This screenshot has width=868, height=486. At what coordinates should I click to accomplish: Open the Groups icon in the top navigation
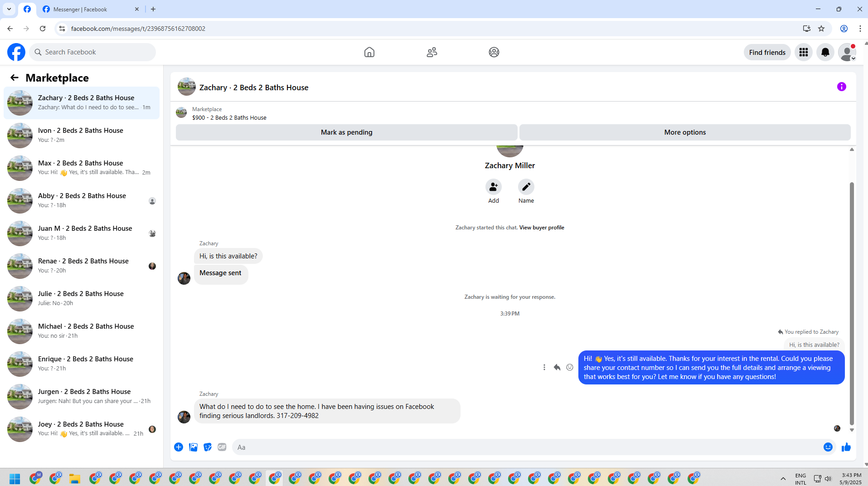(x=494, y=52)
